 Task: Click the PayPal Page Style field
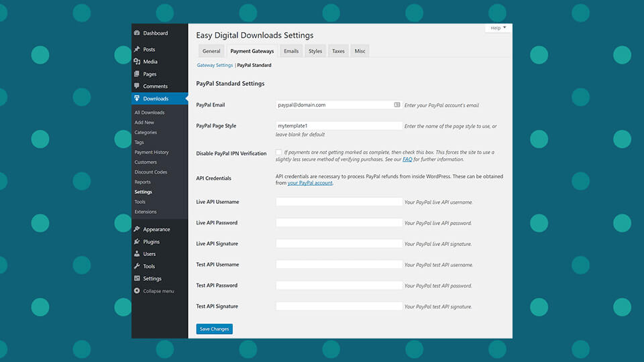(339, 125)
